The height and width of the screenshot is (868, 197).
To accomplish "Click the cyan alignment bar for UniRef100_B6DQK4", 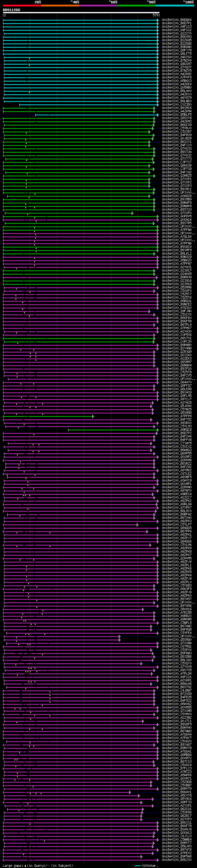I will pos(81,20).
